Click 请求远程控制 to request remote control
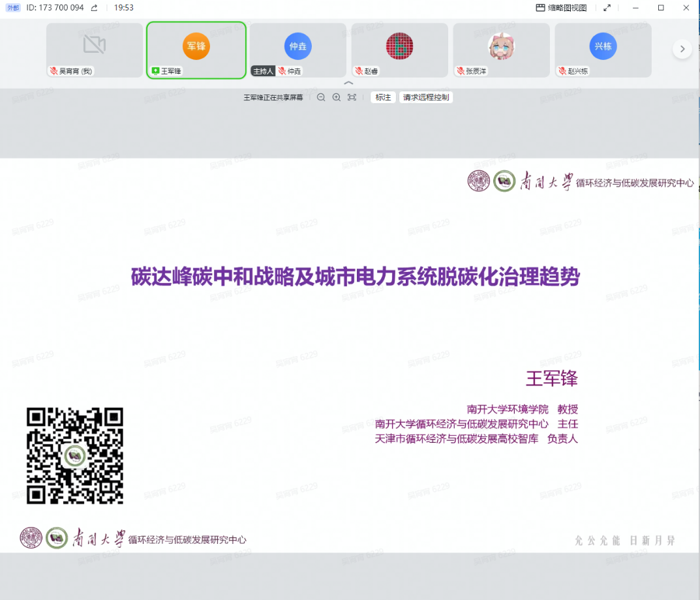Image resolution: width=700 pixels, height=600 pixels. coord(425,97)
